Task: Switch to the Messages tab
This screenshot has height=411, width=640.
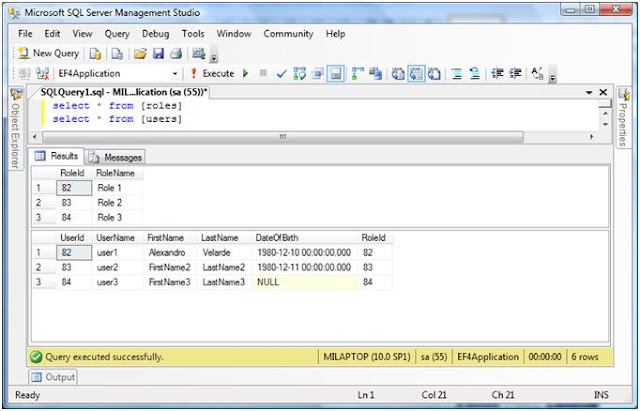Action: click(115, 157)
